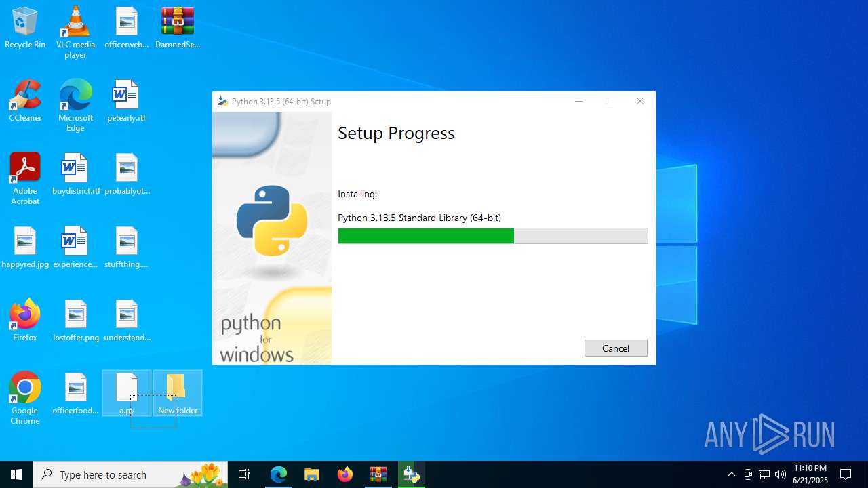
Task: Select the Microsoft Edge desktop shortcut
Action: pyautogui.click(x=75, y=105)
